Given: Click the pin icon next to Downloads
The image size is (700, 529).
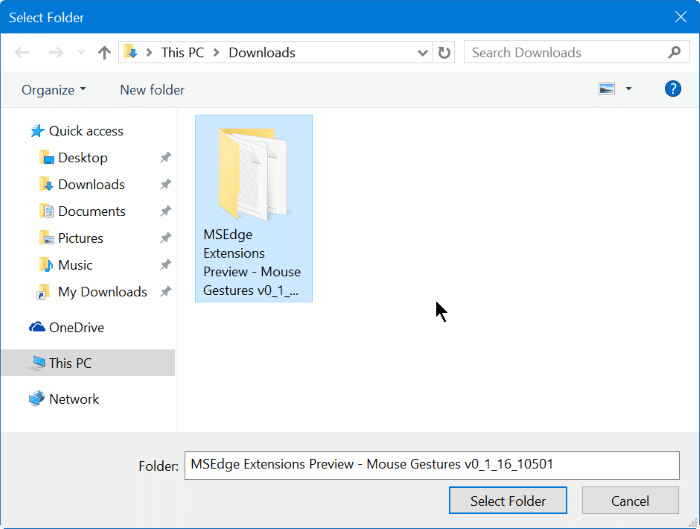Looking at the screenshot, I should click(x=166, y=184).
